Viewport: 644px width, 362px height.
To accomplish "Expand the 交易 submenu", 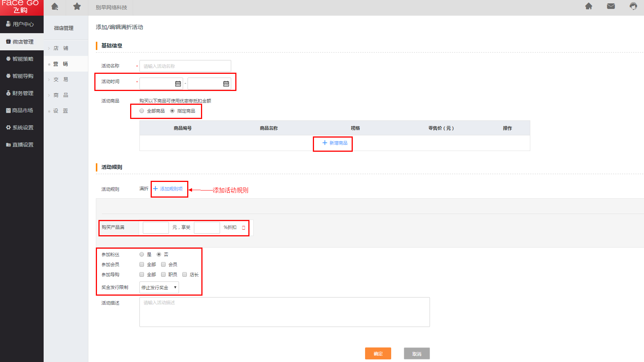I will tap(60, 79).
